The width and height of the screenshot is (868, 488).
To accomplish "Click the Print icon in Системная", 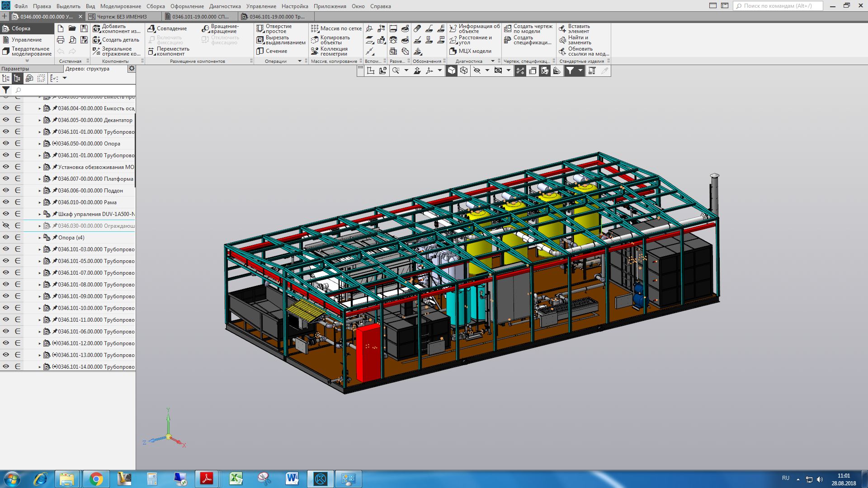I will tap(61, 40).
